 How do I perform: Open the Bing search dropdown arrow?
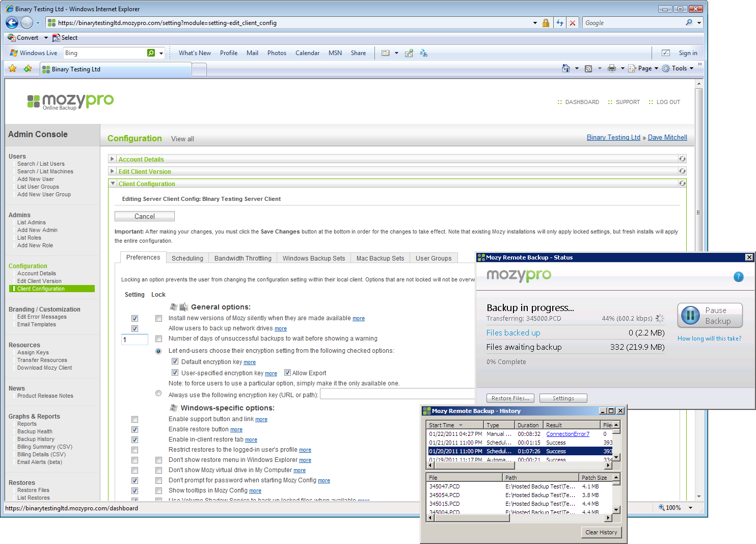click(161, 53)
